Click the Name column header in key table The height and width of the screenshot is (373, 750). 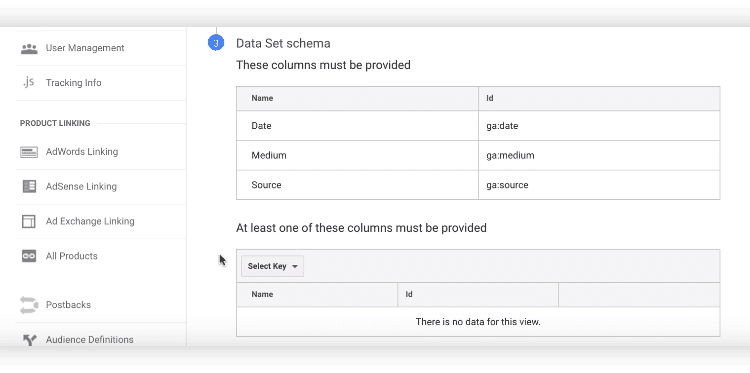317,295
